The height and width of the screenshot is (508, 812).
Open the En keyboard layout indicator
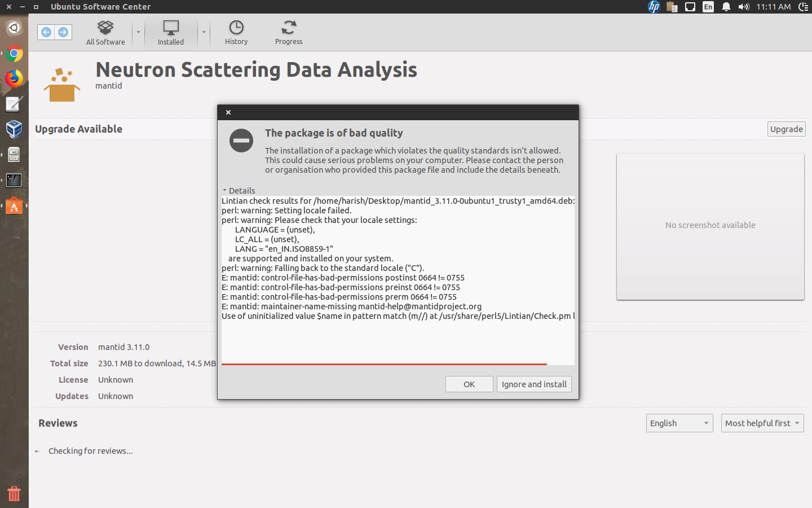[x=708, y=7]
